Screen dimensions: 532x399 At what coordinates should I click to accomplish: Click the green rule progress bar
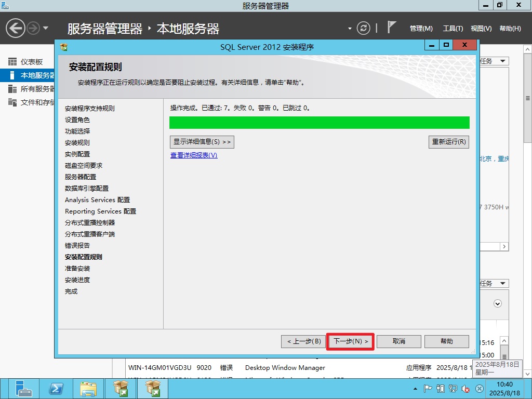point(320,123)
